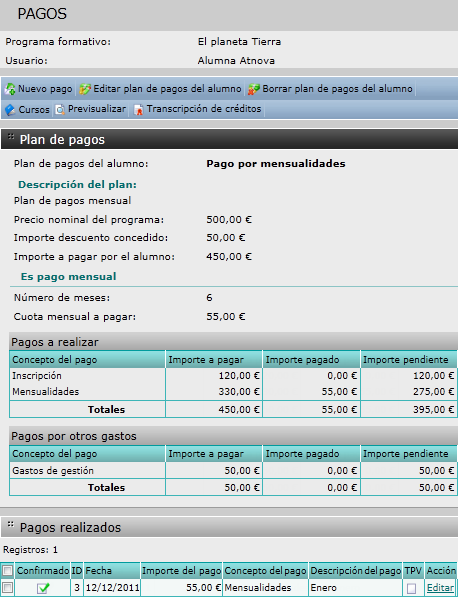Click the Mensualidades row in Pagos a realizar
458x597 pixels.
pyautogui.click(x=233, y=392)
